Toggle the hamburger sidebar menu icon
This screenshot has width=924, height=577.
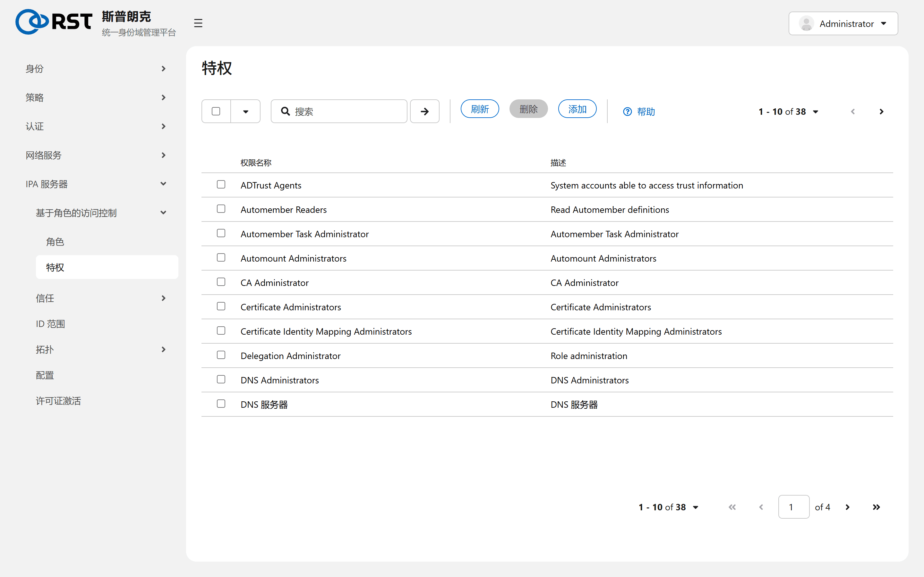point(198,23)
